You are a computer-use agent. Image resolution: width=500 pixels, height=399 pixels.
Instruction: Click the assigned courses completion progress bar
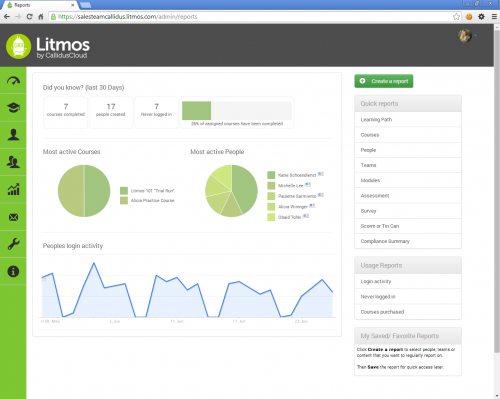pos(237,111)
